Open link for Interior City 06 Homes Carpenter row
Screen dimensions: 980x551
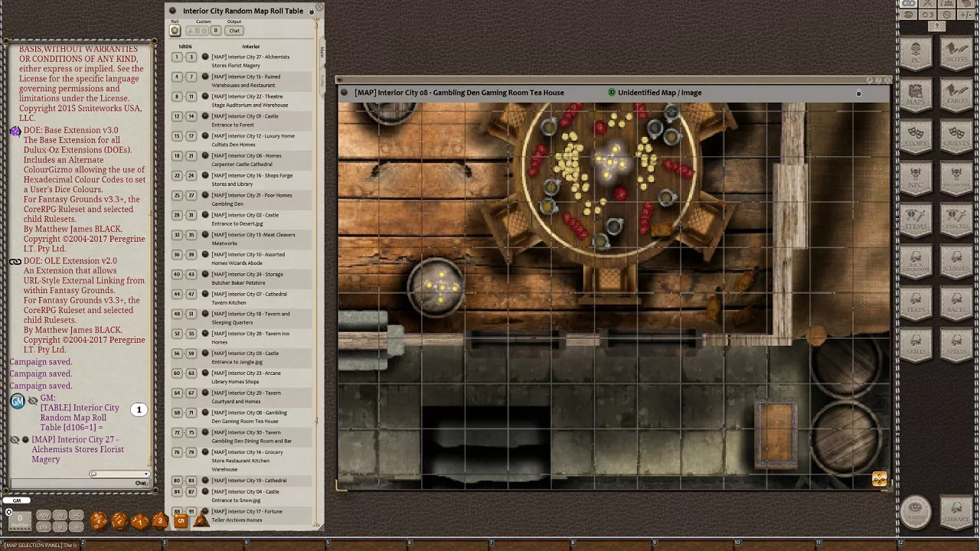(x=205, y=155)
